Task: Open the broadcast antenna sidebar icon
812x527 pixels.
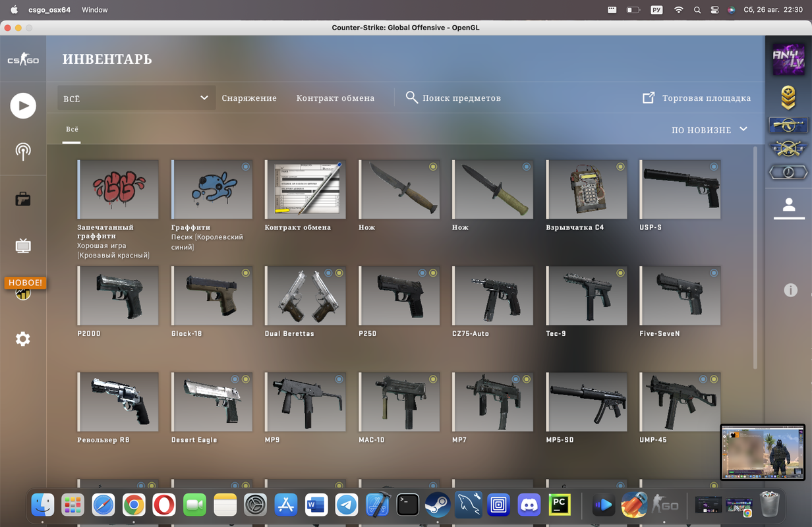Action: [23, 152]
